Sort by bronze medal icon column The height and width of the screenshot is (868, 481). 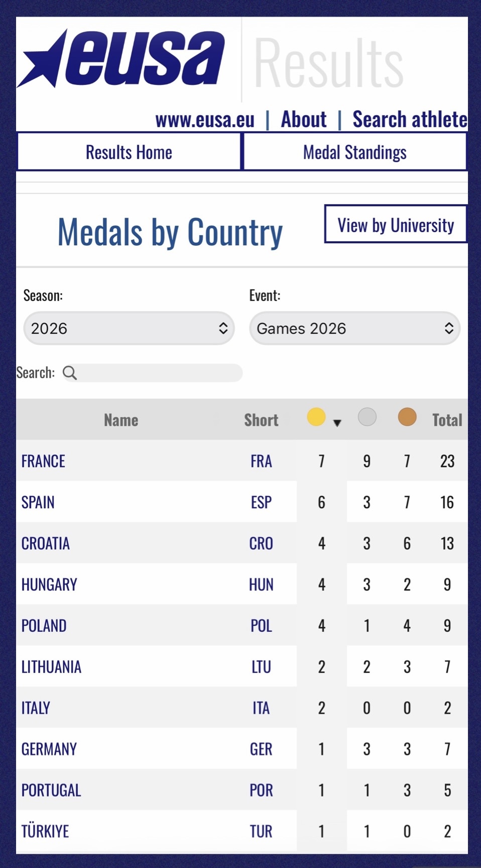click(x=407, y=417)
